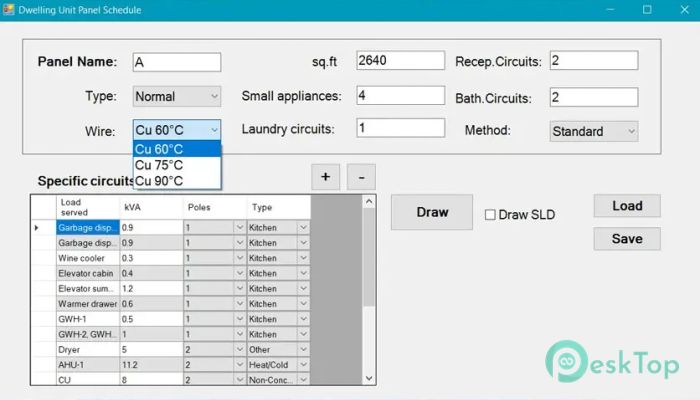The image size is (700, 400).
Task: Maximize the Dwelling Unit Panel Schedule window
Action: point(647,9)
